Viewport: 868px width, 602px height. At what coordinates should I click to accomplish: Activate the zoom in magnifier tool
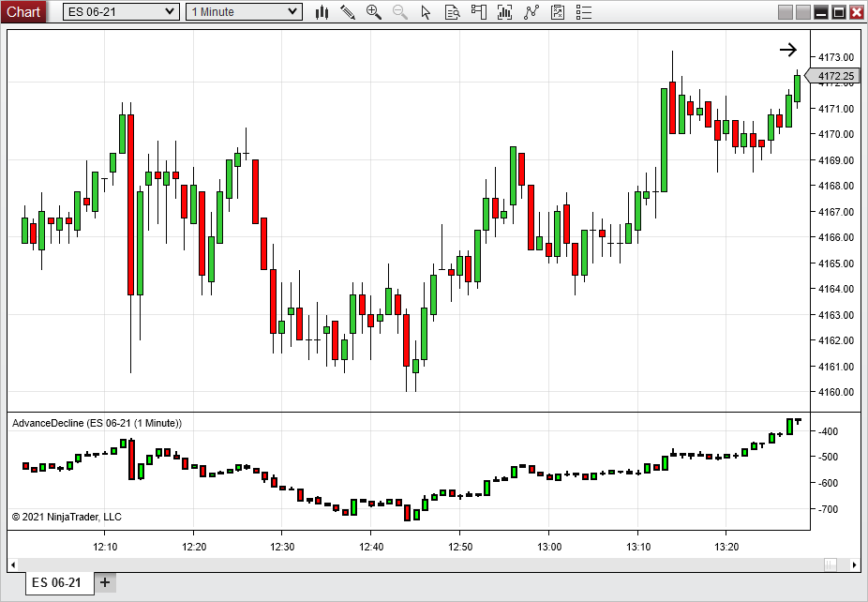tap(374, 12)
